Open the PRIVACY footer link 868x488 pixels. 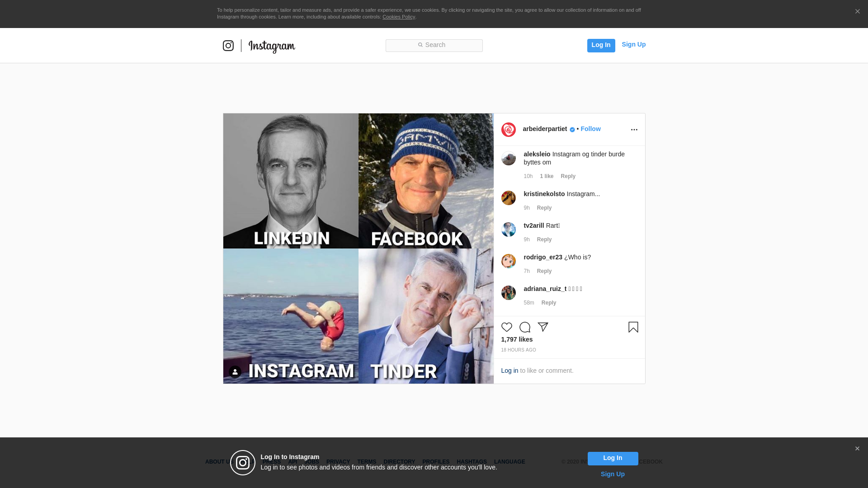pos(338,462)
